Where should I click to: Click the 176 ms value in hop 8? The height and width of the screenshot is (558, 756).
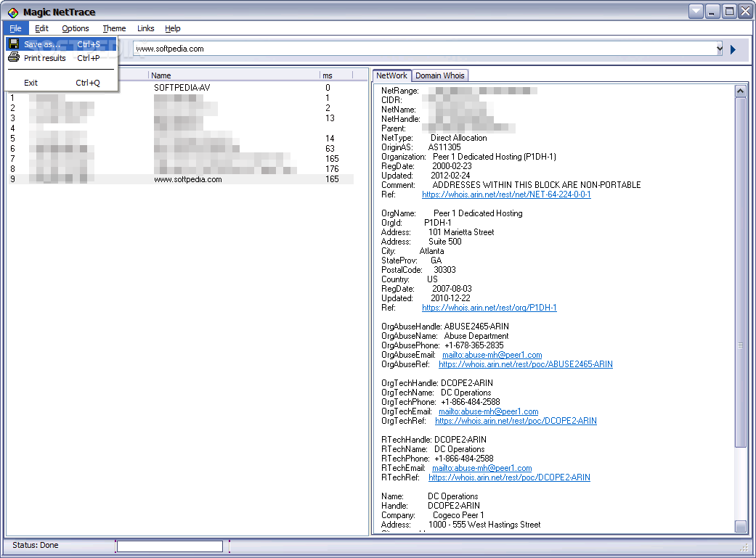[332, 168]
